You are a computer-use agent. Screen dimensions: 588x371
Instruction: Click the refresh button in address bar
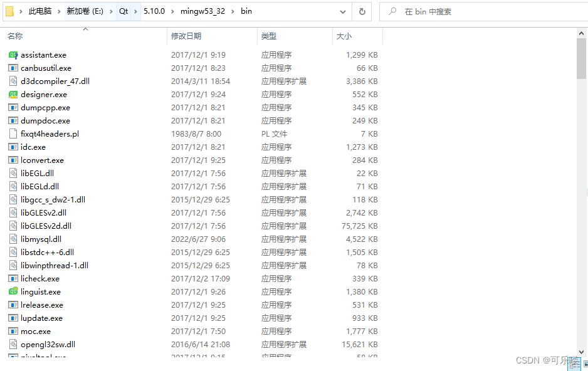362,11
